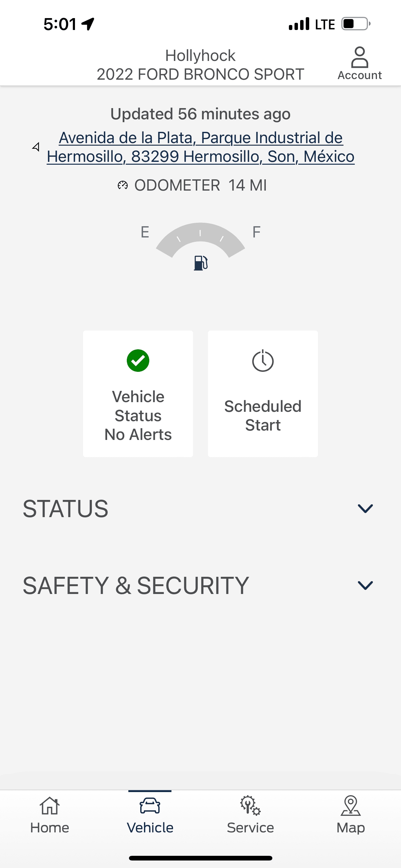The image size is (401, 868).
Task: Expand the STATUS section chevron
Action: (x=365, y=508)
